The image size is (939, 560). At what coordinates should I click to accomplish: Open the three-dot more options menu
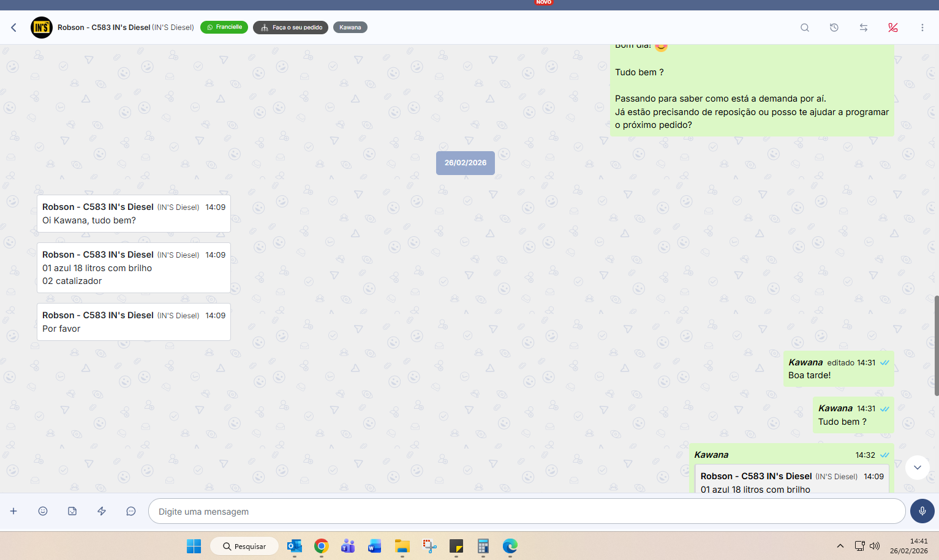point(922,28)
